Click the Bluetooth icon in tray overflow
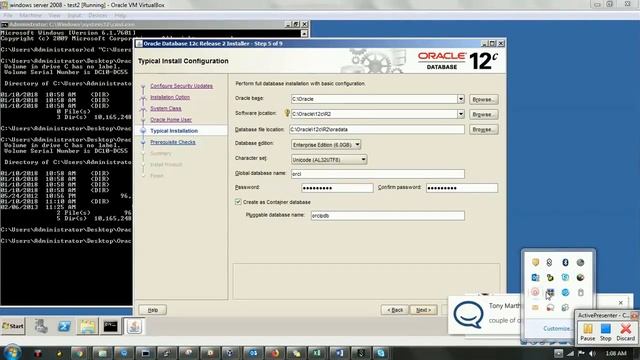Image resolution: width=640 pixels, height=360 pixels. [565, 262]
